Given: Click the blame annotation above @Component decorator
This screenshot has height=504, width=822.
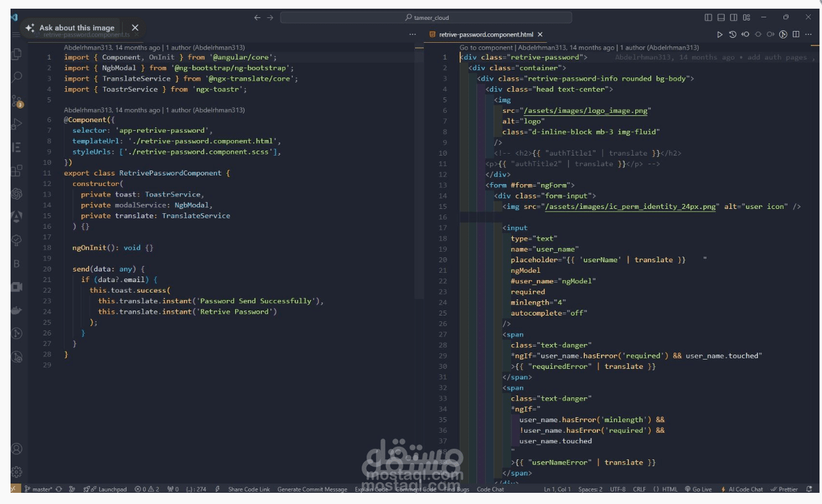Looking at the screenshot, I should click(x=154, y=110).
